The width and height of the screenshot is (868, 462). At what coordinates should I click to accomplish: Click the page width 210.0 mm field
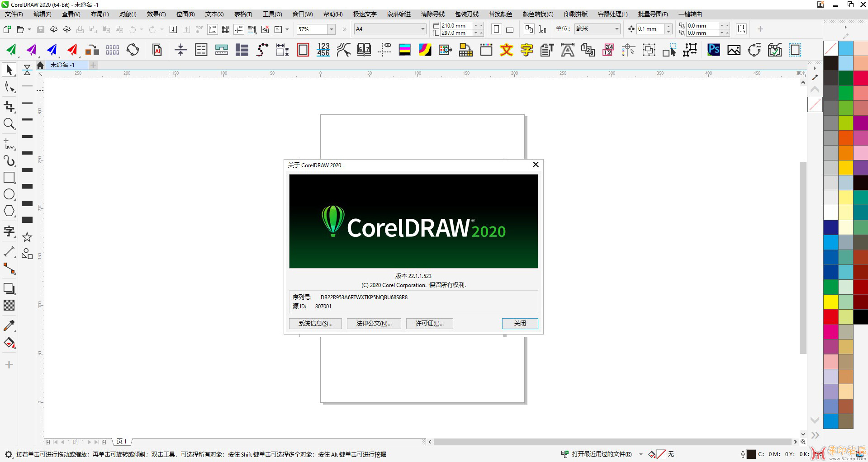456,26
